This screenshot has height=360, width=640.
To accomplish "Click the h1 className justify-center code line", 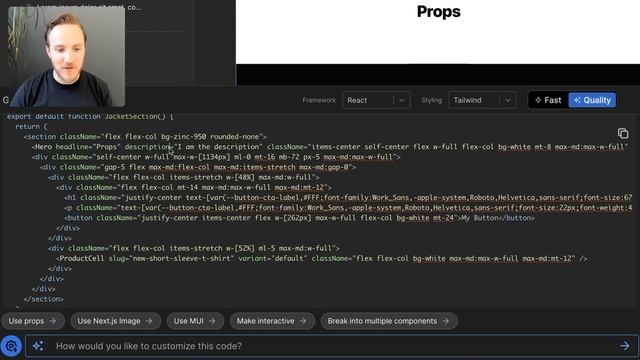I will point(348,198).
